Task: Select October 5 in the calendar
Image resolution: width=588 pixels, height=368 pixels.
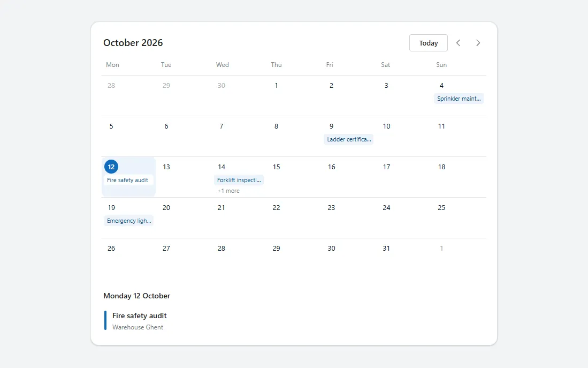Action: (111, 126)
